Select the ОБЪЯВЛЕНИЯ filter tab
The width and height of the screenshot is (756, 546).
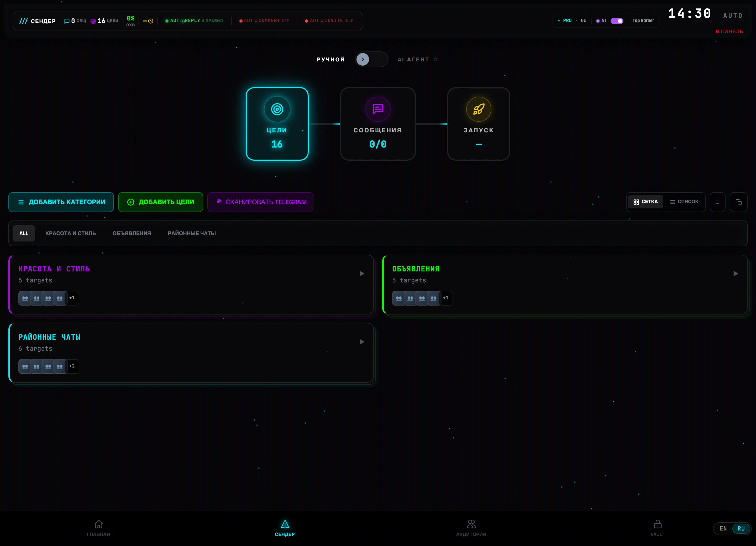point(132,233)
